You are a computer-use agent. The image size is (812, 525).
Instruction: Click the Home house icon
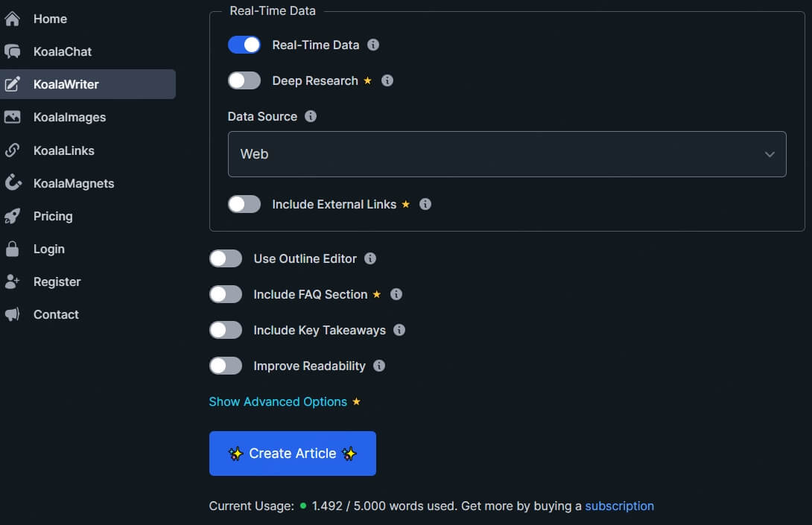coord(13,19)
